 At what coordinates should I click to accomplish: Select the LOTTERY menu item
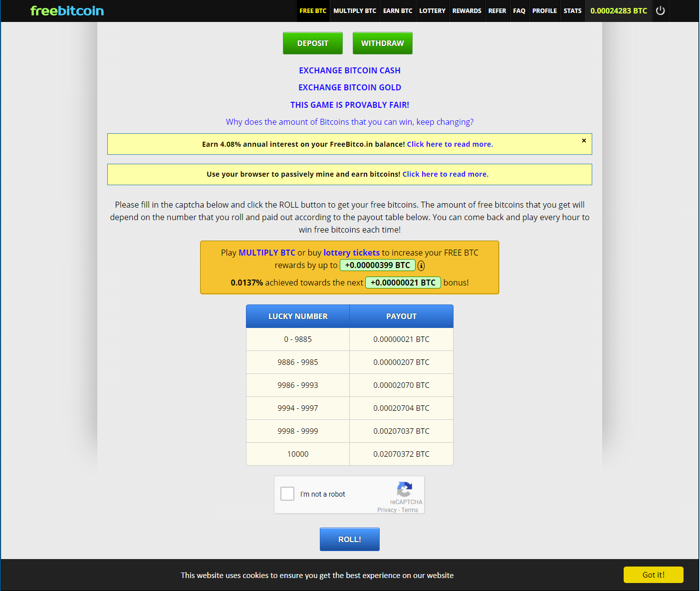432,10
